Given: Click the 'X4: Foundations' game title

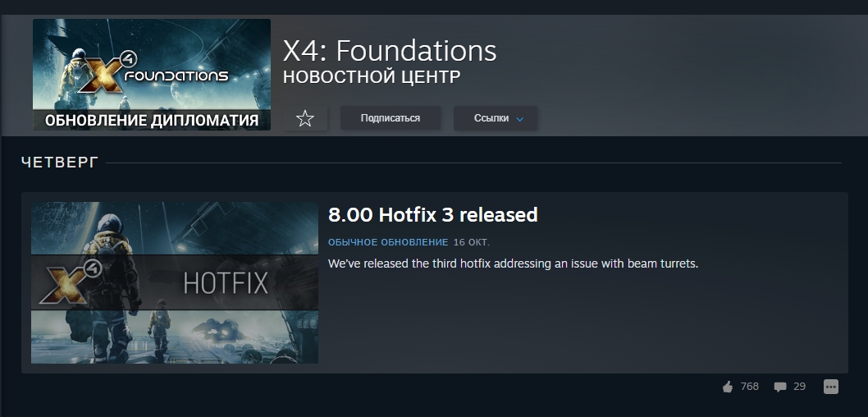Looking at the screenshot, I should tap(390, 51).
